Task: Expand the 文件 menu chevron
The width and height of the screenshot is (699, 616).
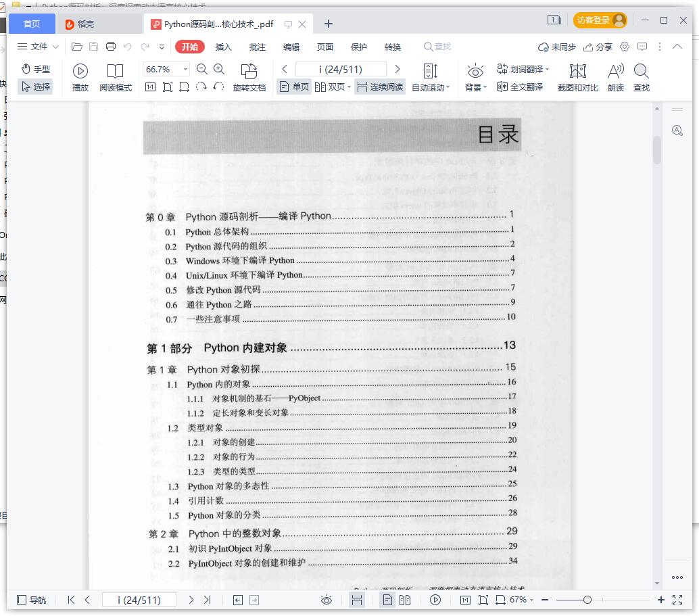Action: tap(55, 47)
